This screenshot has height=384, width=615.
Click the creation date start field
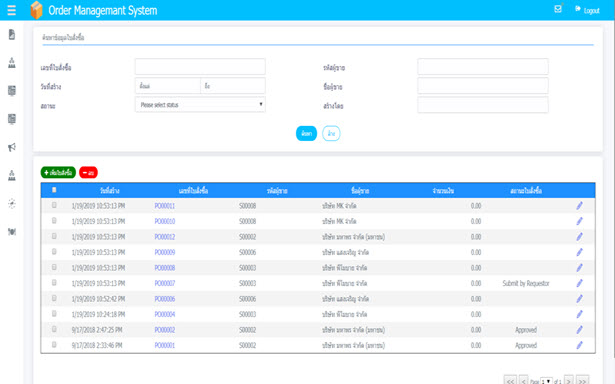point(168,86)
